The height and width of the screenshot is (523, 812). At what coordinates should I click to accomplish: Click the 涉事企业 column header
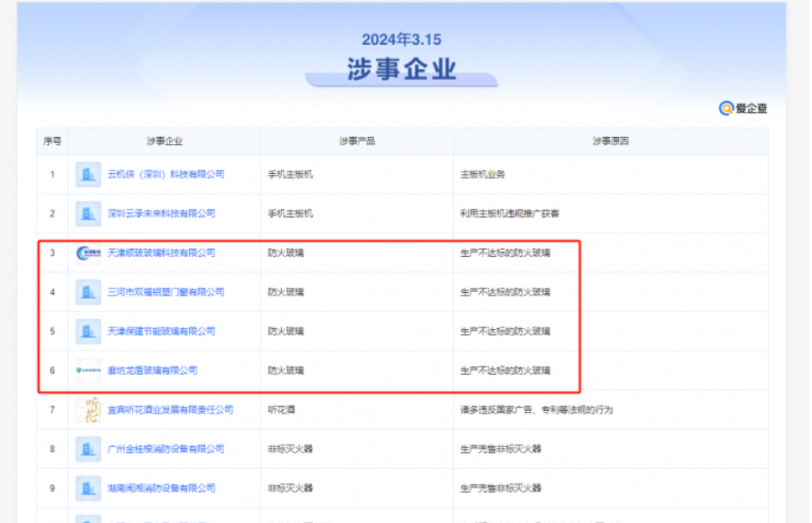click(x=168, y=140)
